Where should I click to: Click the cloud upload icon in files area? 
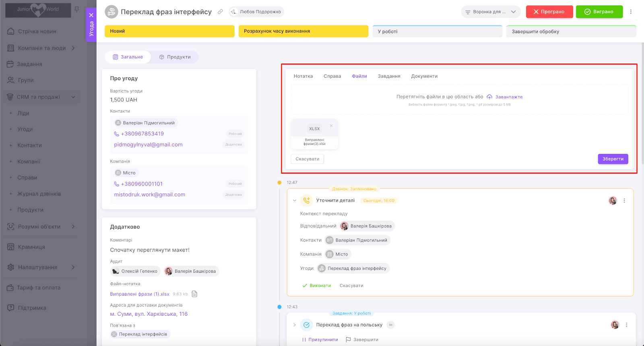point(489,97)
